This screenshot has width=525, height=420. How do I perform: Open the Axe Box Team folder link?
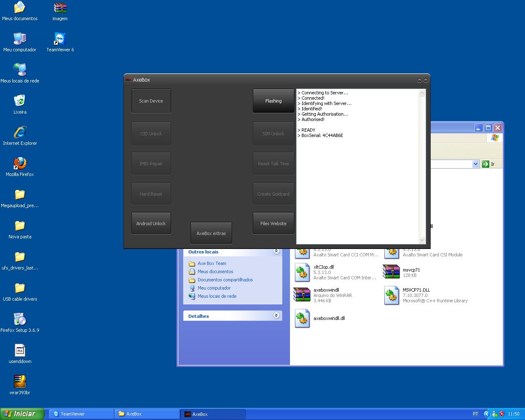pos(212,263)
